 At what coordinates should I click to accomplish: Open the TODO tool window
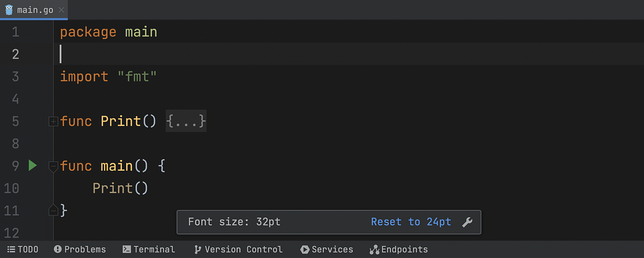pos(28,249)
